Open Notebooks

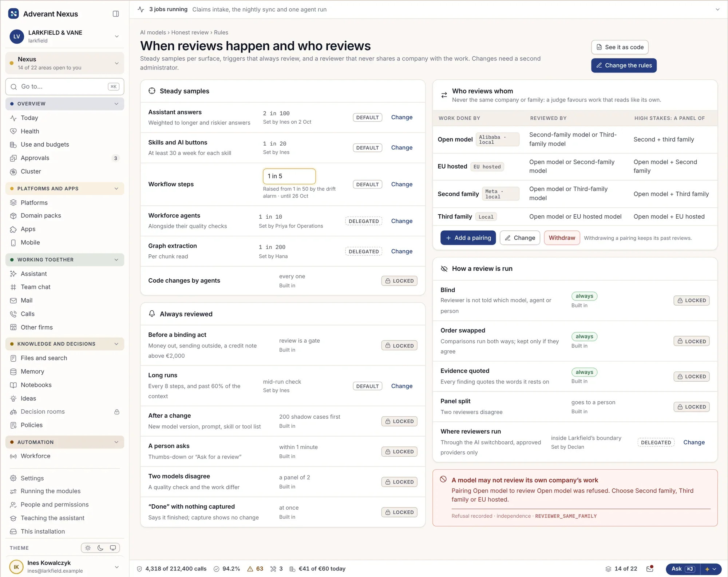(36, 385)
